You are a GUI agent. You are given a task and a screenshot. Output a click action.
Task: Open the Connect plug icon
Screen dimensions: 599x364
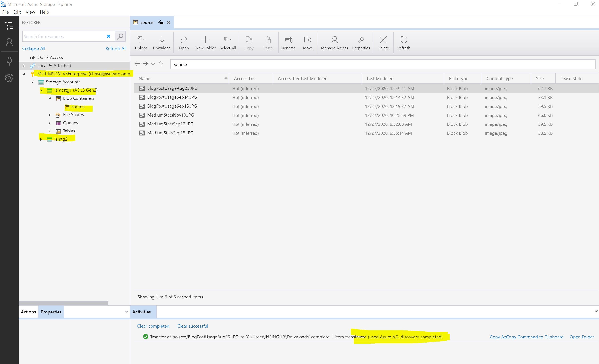tap(9, 61)
